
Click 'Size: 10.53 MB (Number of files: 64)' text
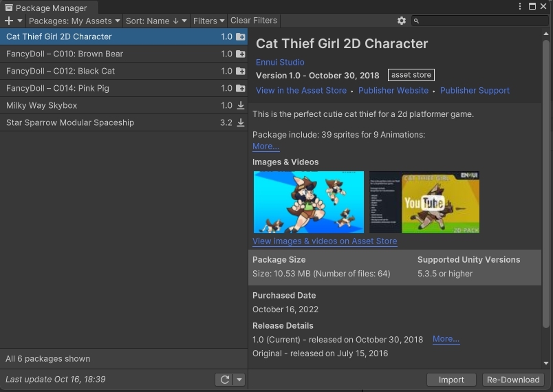[x=321, y=274]
